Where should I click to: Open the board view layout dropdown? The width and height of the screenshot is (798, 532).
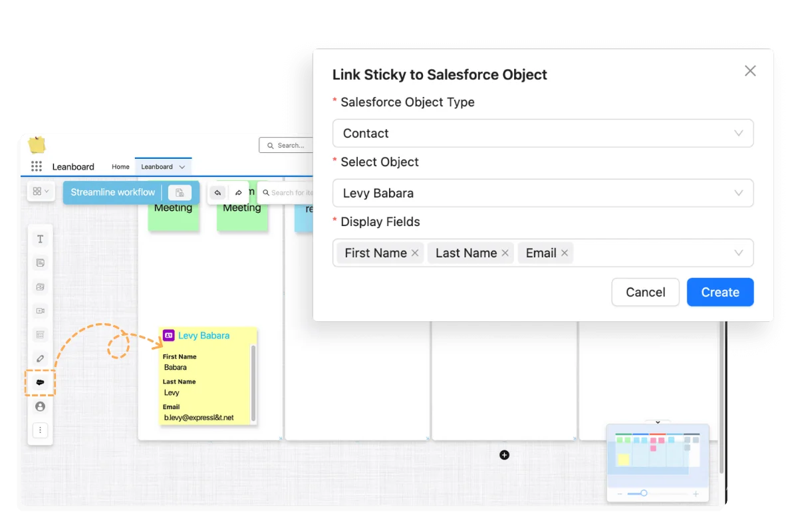click(x=40, y=192)
